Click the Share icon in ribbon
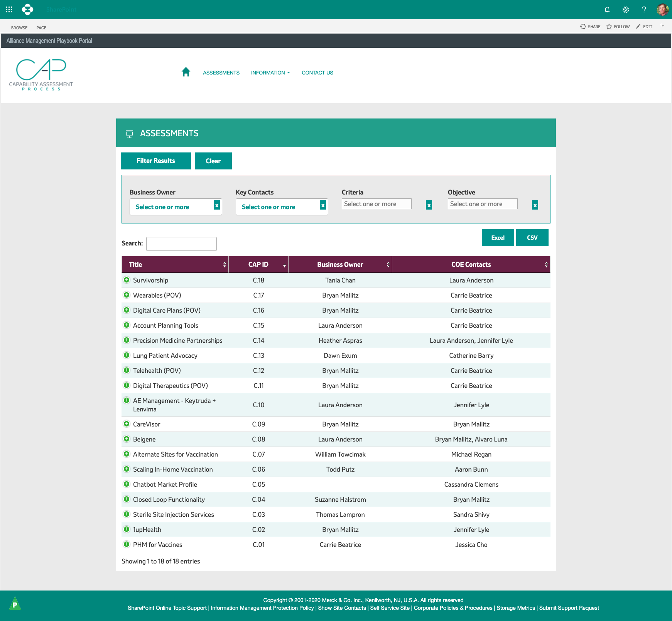672x621 pixels. [583, 27]
